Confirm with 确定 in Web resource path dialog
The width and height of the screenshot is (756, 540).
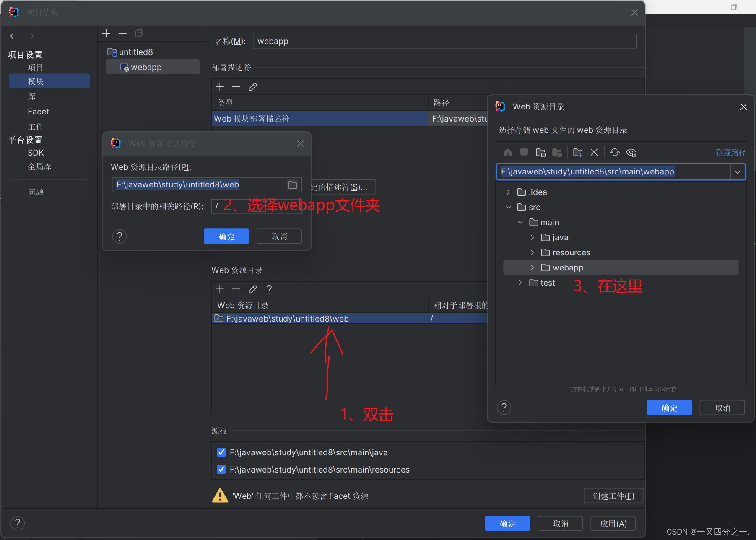[x=226, y=236]
